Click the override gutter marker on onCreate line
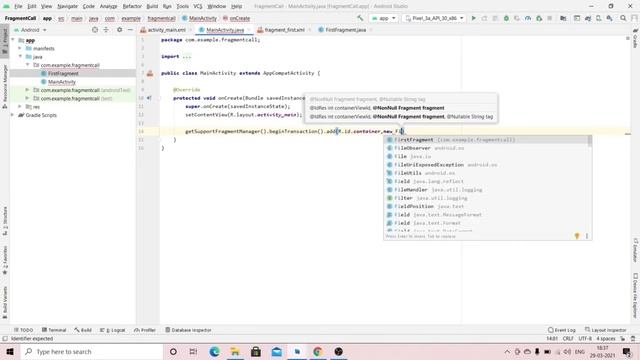640x360 pixels. 149,98
